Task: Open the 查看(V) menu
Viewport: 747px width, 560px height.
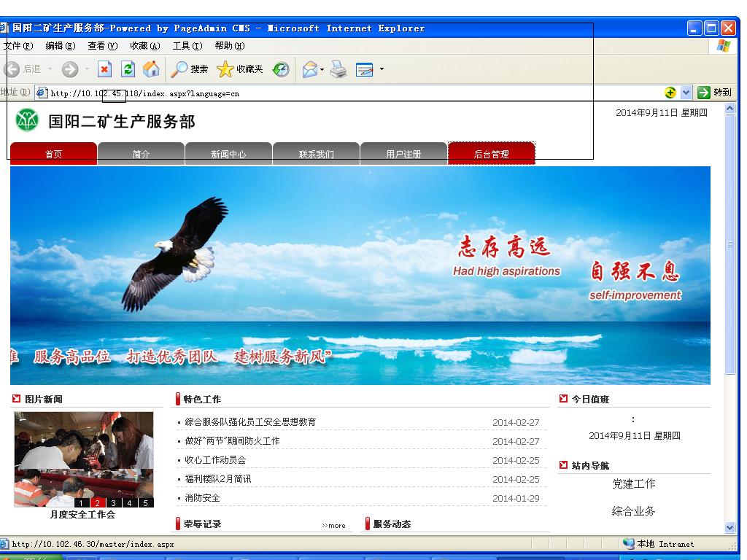Action: tap(102, 46)
